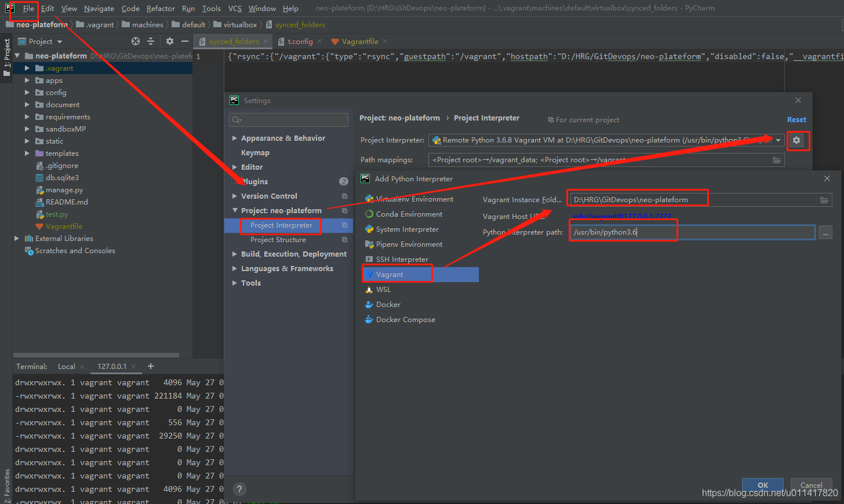844x504 pixels.
Task: Close the synced_folders editor tab
Action: 265,41
